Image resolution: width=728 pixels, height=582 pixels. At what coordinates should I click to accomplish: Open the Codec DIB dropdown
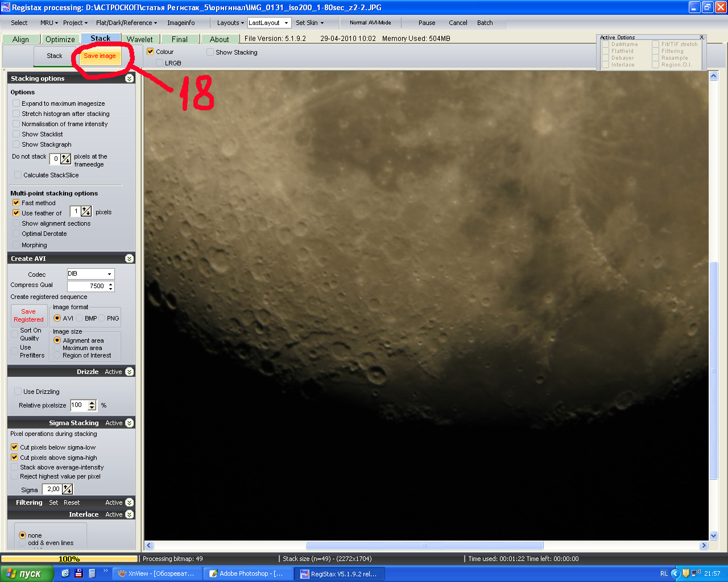pyautogui.click(x=109, y=274)
